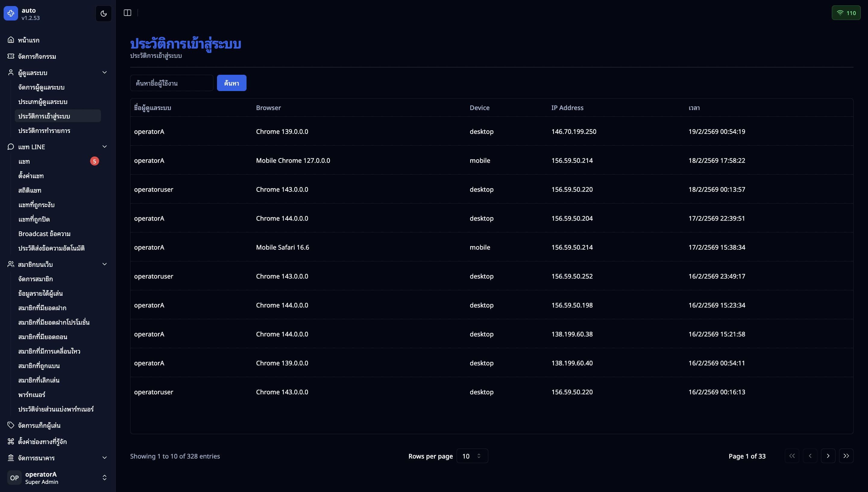Collapse the sidebar panel icon
The width and height of the screenshot is (868, 492).
tap(127, 13)
